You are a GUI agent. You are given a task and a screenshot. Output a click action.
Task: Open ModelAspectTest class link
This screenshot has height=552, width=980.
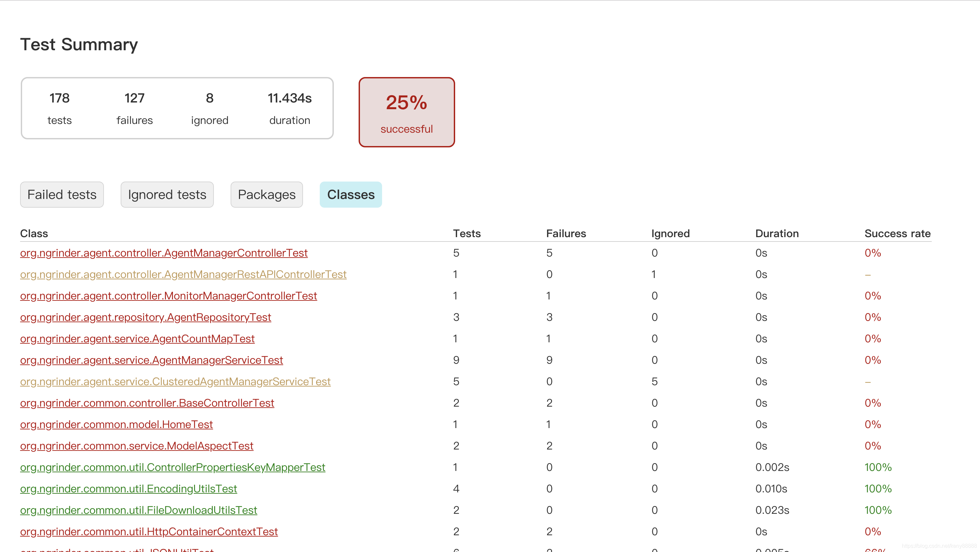136,445
